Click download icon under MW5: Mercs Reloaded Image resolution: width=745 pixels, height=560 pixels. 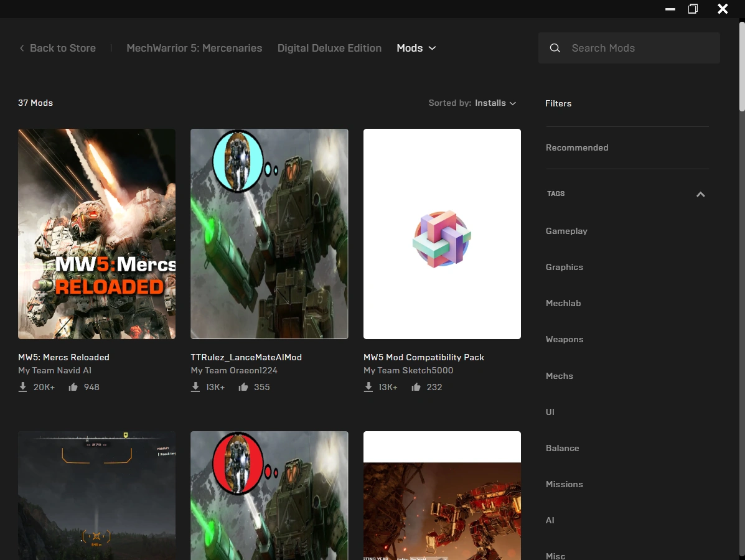pos(22,387)
